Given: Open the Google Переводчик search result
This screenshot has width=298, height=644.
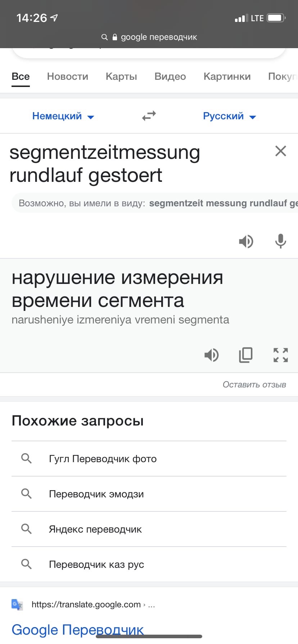Looking at the screenshot, I should (x=78, y=630).
